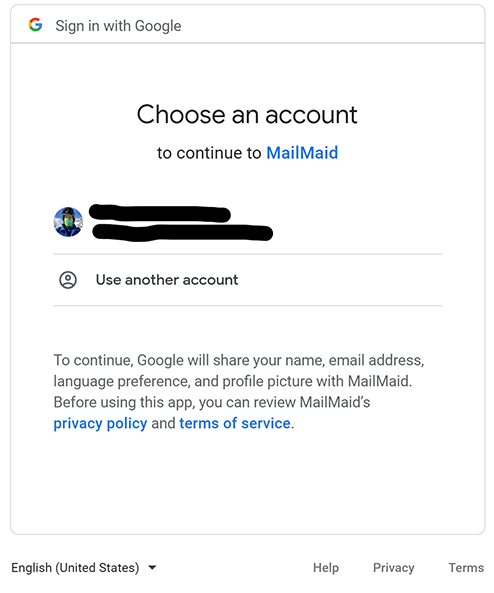Click the Privacy footer link
The image size is (494, 593).
click(393, 568)
